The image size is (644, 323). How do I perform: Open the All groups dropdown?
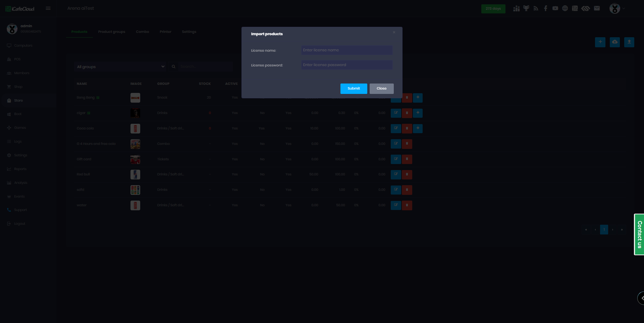point(120,67)
